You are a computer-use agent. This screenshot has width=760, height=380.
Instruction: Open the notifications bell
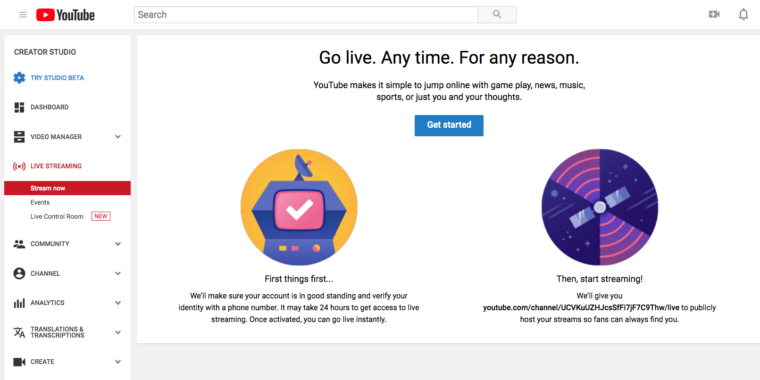[744, 15]
